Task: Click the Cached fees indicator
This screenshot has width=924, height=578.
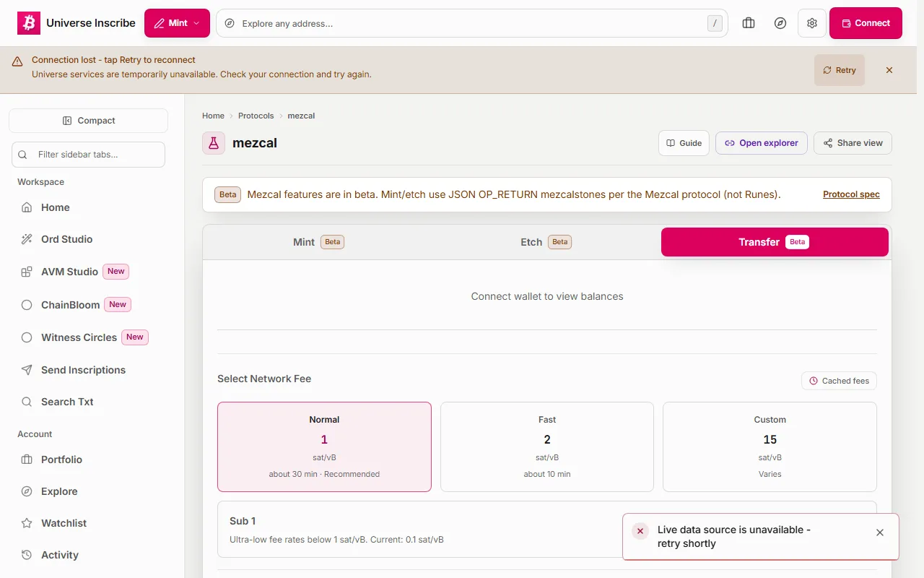Action: tap(839, 381)
